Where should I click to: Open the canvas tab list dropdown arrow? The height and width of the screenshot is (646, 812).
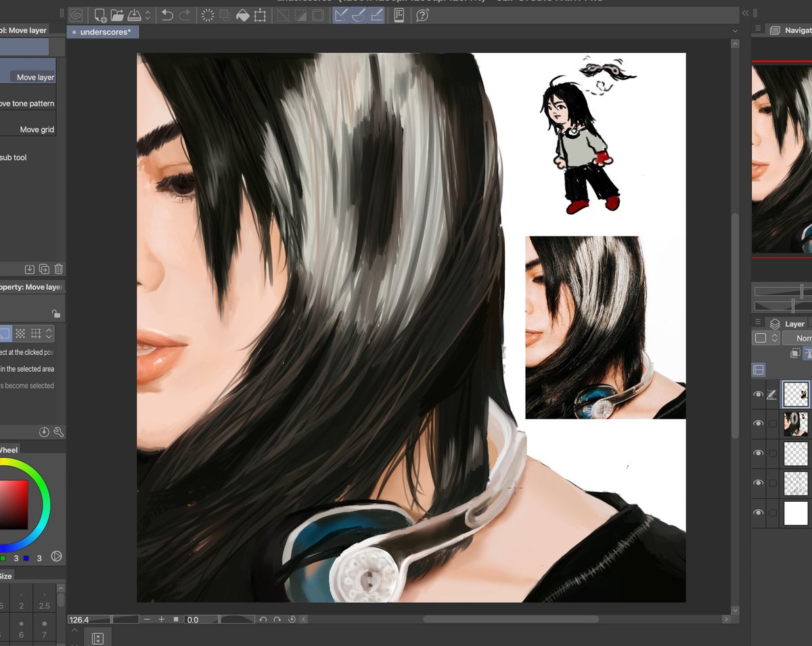(735, 32)
